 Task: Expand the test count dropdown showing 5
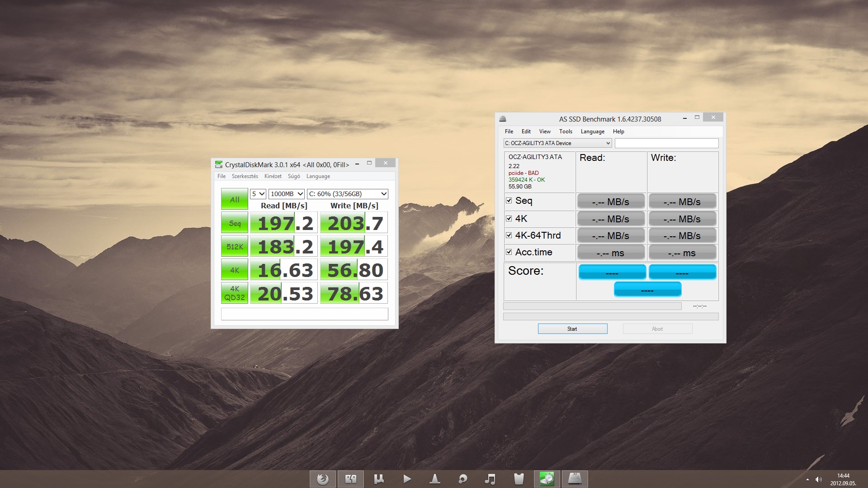258,194
